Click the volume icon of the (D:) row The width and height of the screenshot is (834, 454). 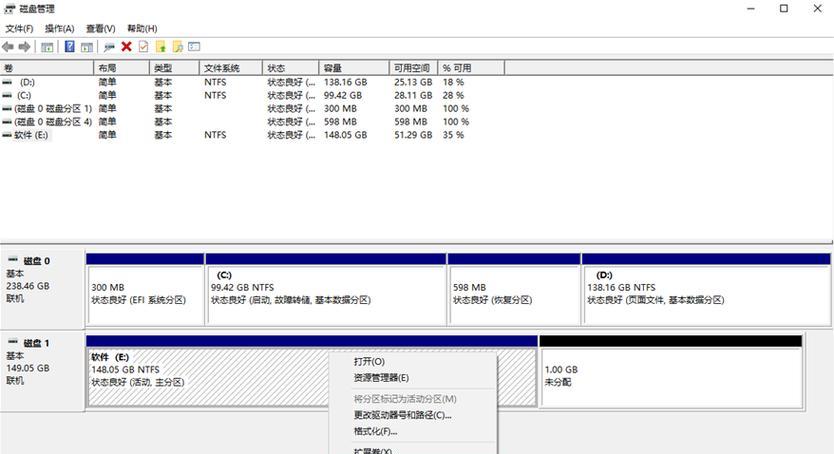coord(7,82)
